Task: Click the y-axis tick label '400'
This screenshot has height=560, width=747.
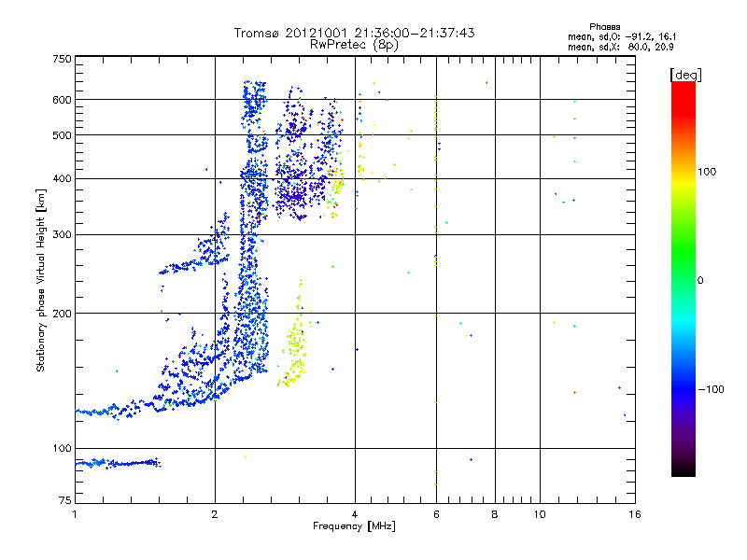Action: coord(62,178)
